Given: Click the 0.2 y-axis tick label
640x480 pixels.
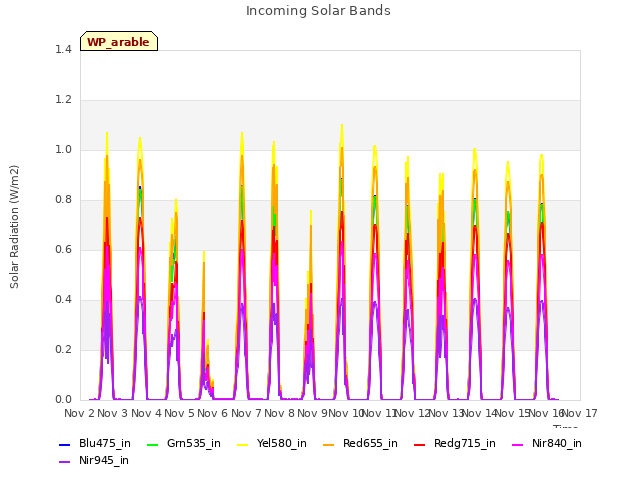Looking at the screenshot, I should [x=63, y=349].
